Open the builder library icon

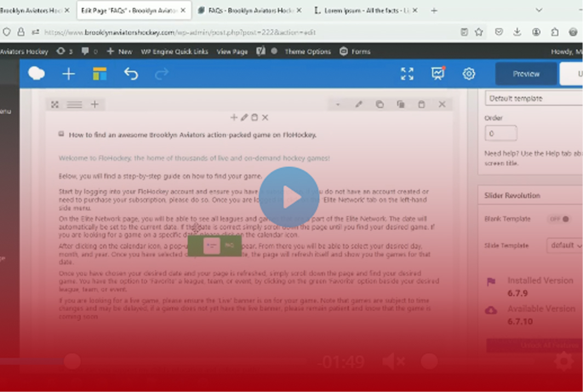(x=100, y=73)
